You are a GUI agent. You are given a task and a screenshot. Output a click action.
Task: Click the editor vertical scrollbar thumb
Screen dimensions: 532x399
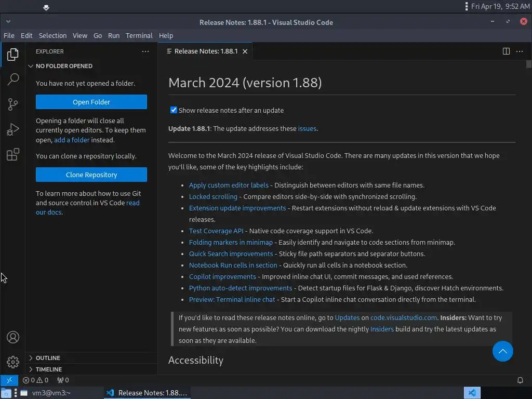tap(528, 64)
